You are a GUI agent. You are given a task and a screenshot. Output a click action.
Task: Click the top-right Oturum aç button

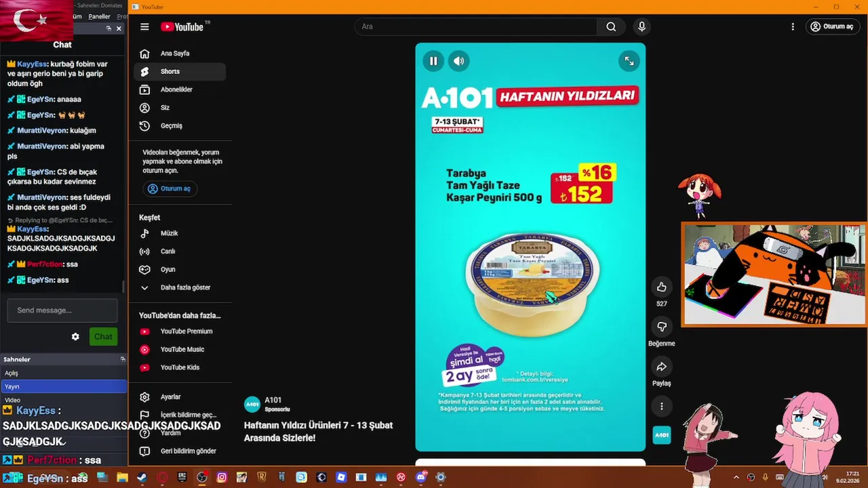pyautogui.click(x=832, y=26)
